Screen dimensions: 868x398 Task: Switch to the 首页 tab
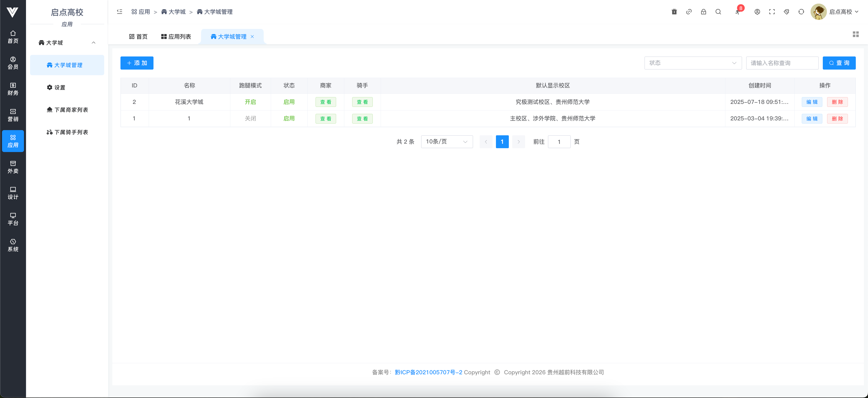pyautogui.click(x=138, y=37)
